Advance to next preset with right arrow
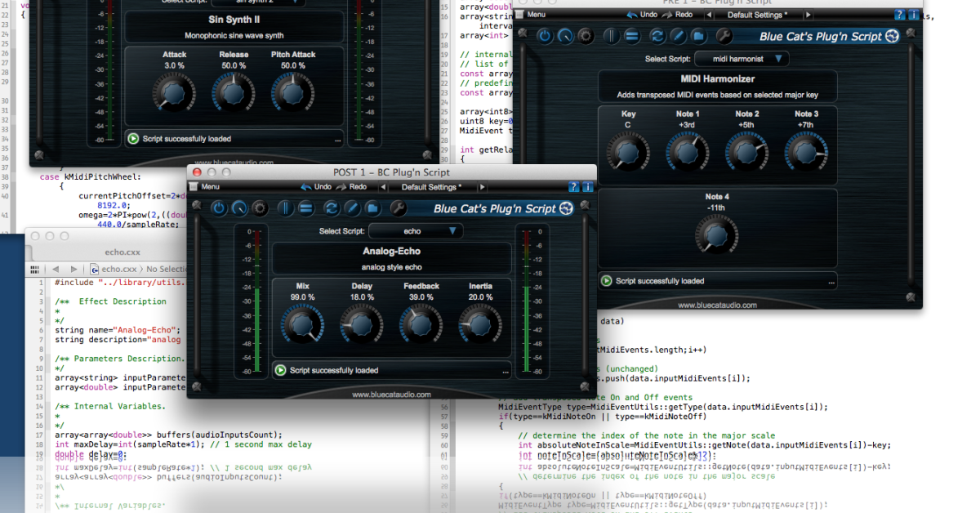Image resolution: width=980 pixels, height=513 pixels. [x=482, y=186]
